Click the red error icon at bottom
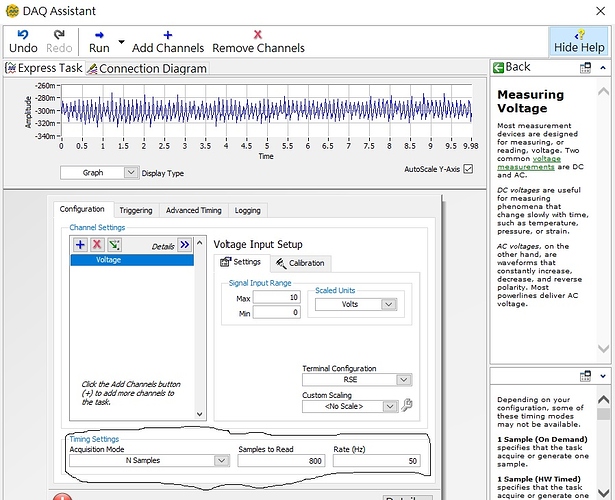This screenshot has width=615, height=500. (62, 496)
